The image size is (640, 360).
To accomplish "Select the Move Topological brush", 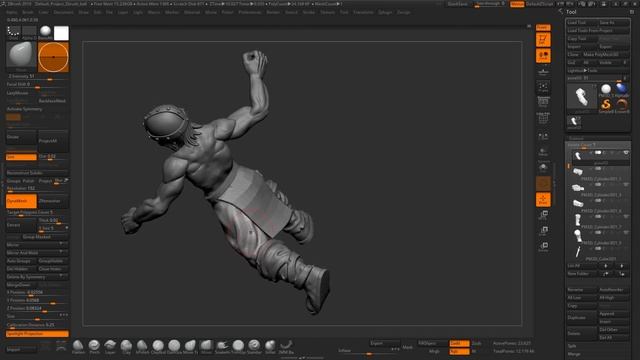I will pos(190,347).
